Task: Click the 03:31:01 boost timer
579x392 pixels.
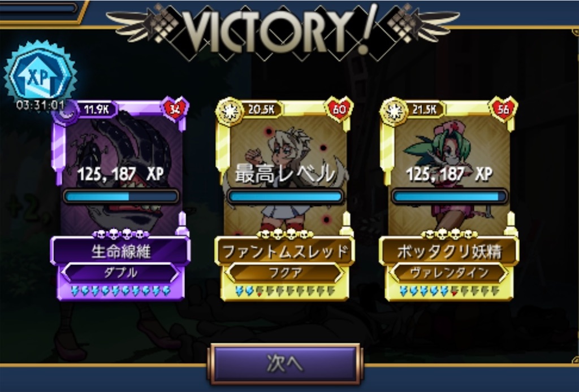Action: click(x=40, y=104)
